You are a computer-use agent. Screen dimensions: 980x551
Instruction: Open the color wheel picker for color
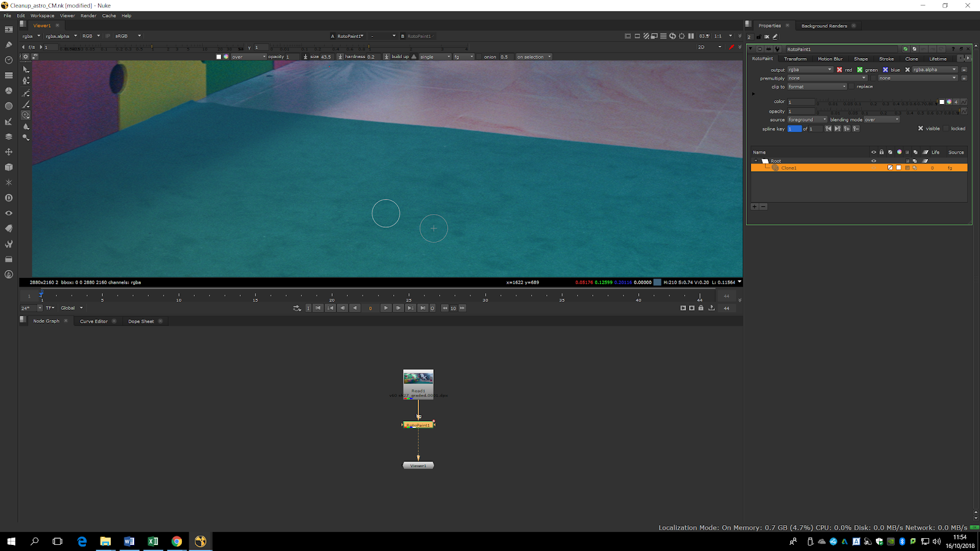coord(949,102)
